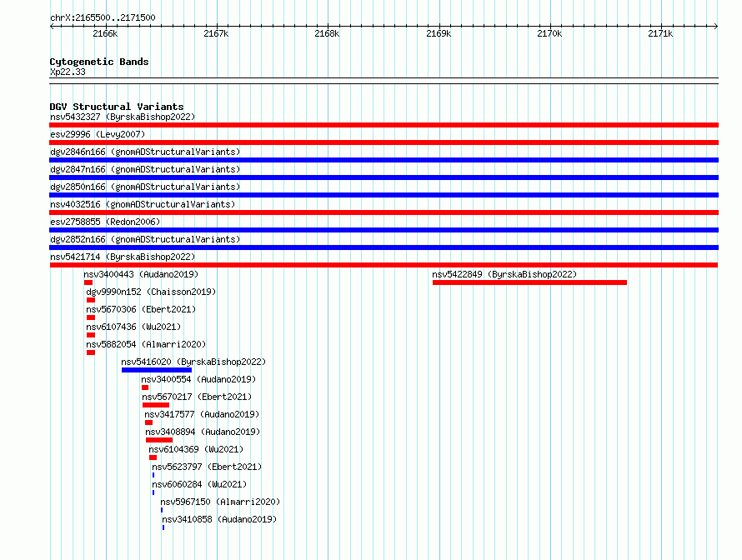Click the Xp22.33 cytogenetic band label
Viewport: 742px width, 560px height.
tap(68, 72)
